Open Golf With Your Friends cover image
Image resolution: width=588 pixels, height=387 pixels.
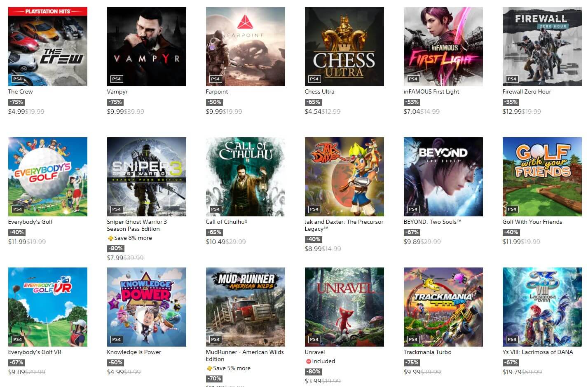pyautogui.click(x=542, y=177)
